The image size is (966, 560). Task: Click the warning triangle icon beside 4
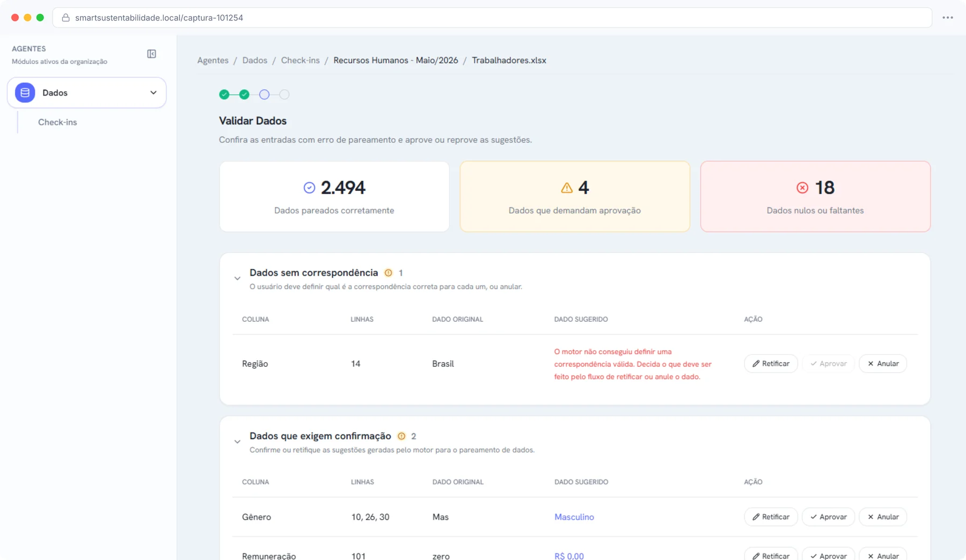tap(567, 188)
